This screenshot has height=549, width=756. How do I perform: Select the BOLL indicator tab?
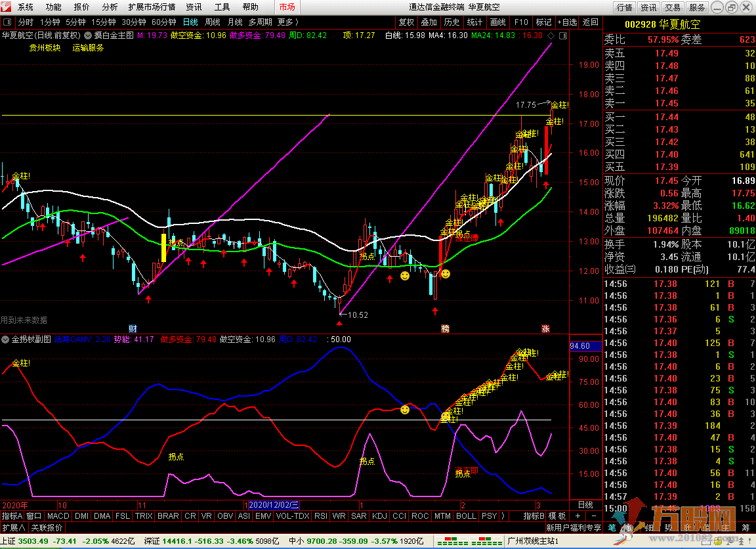coord(466,516)
